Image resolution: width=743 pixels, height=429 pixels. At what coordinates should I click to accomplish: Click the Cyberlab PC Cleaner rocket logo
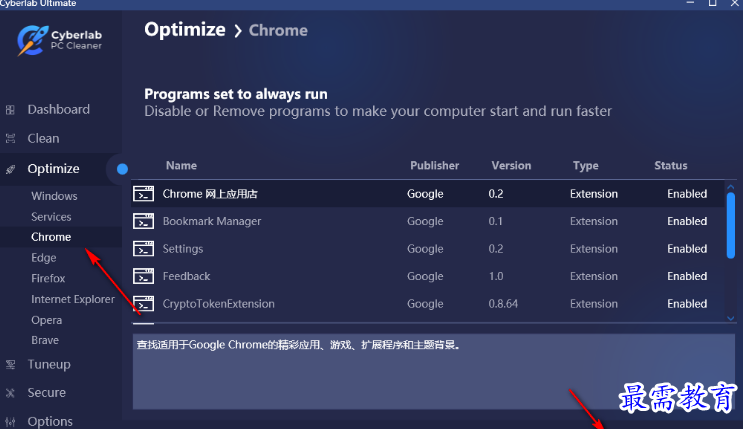click(x=33, y=40)
